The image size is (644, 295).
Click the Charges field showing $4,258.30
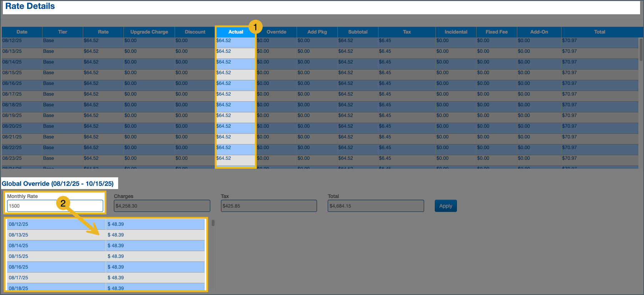click(162, 206)
